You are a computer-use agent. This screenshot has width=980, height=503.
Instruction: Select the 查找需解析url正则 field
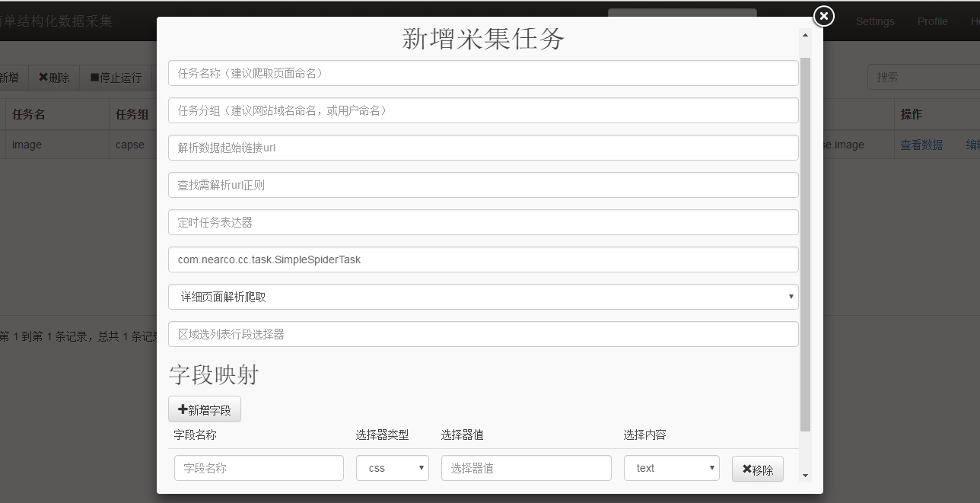(483, 185)
